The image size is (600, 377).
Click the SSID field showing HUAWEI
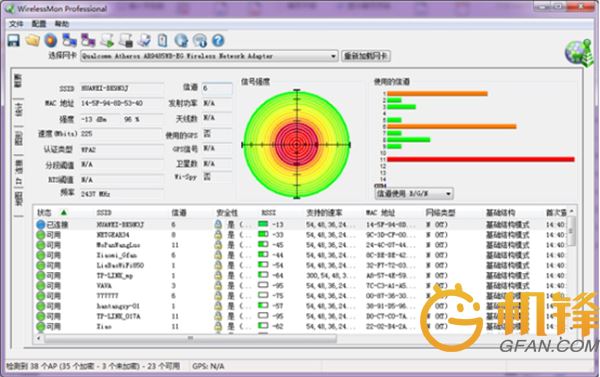pyautogui.click(x=121, y=88)
